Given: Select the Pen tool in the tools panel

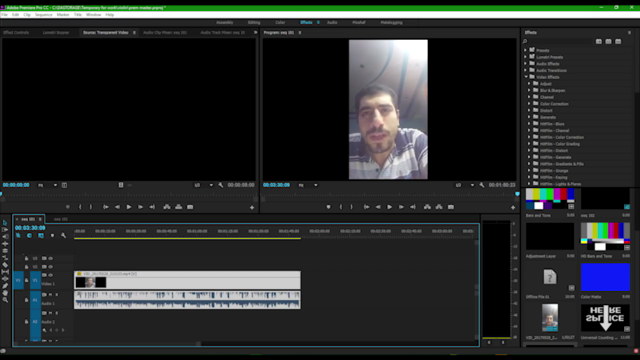Looking at the screenshot, I should click(5, 286).
